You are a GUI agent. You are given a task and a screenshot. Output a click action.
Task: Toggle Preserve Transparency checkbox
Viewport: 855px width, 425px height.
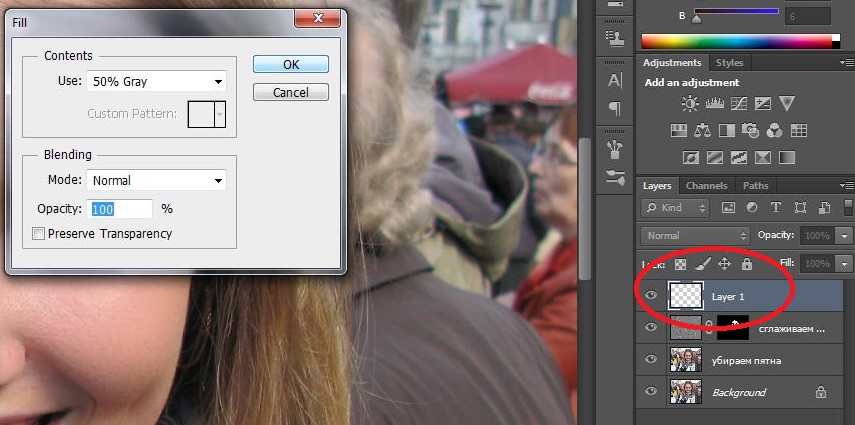pos(38,234)
